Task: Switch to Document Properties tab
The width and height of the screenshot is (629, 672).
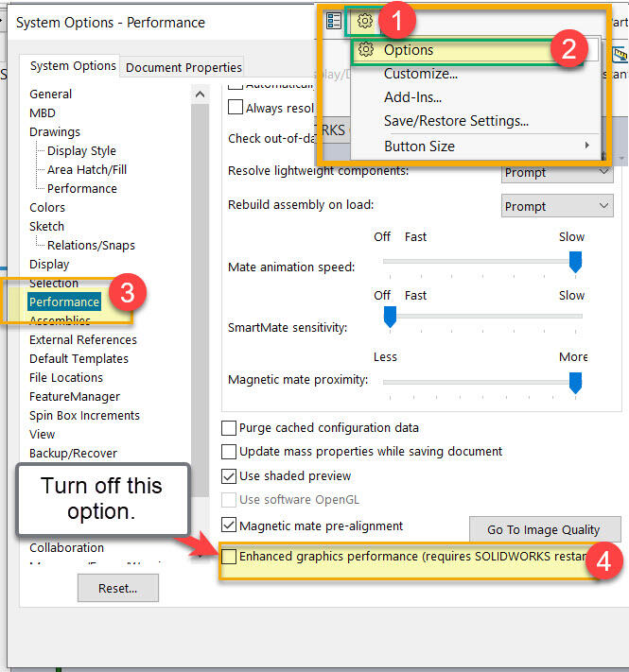Action: 183,67
